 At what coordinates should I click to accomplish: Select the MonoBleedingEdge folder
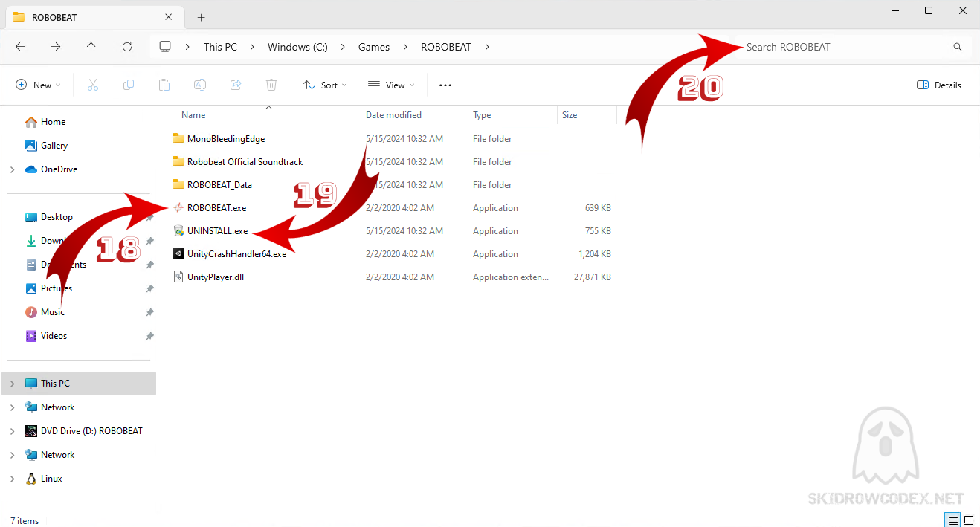[226, 139]
